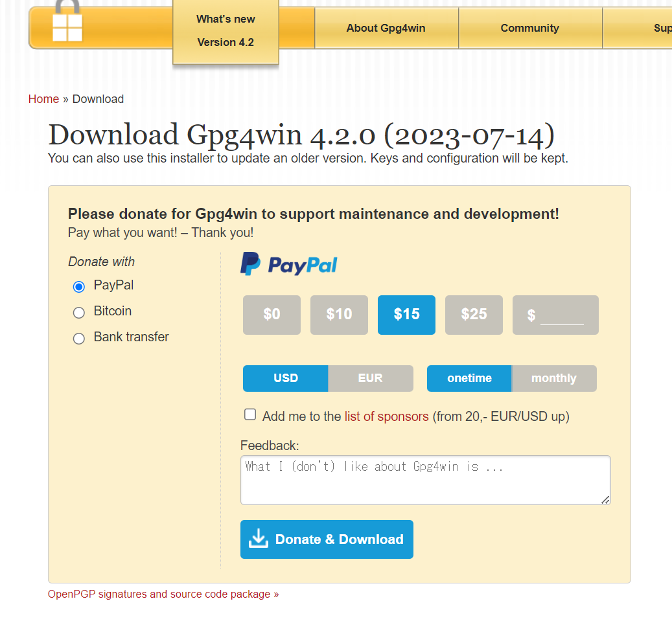Open the About Gpg4win menu
The image size is (672, 621).
tap(386, 28)
